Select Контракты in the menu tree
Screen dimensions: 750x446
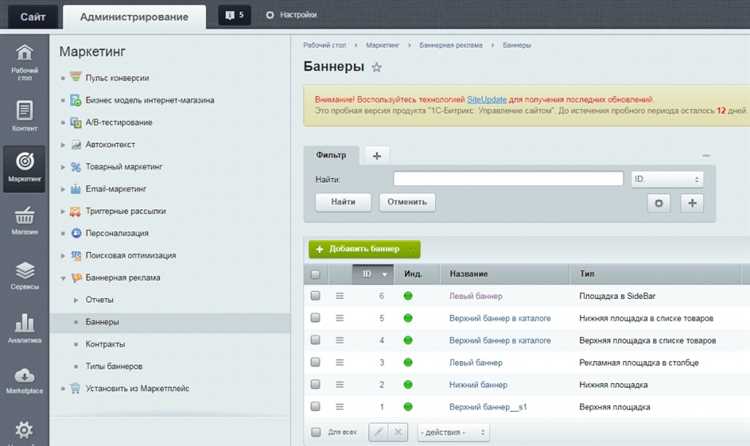tap(105, 344)
